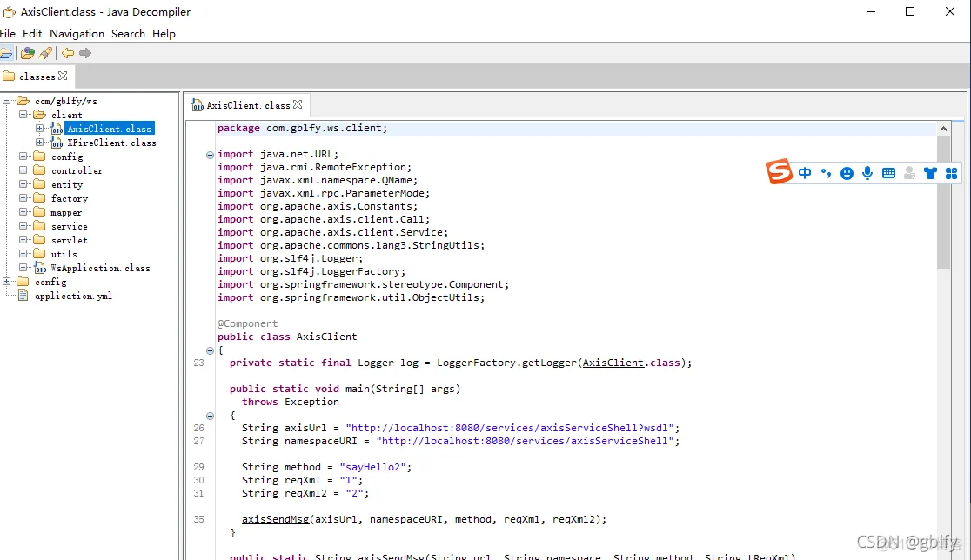971x560 pixels.
Task: Collapse the com/gblfy/ws tree node
Action: coord(7,100)
